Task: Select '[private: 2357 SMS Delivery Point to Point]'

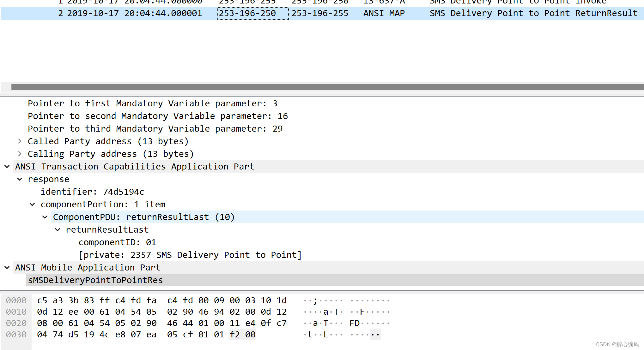Action: pyautogui.click(x=190, y=255)
